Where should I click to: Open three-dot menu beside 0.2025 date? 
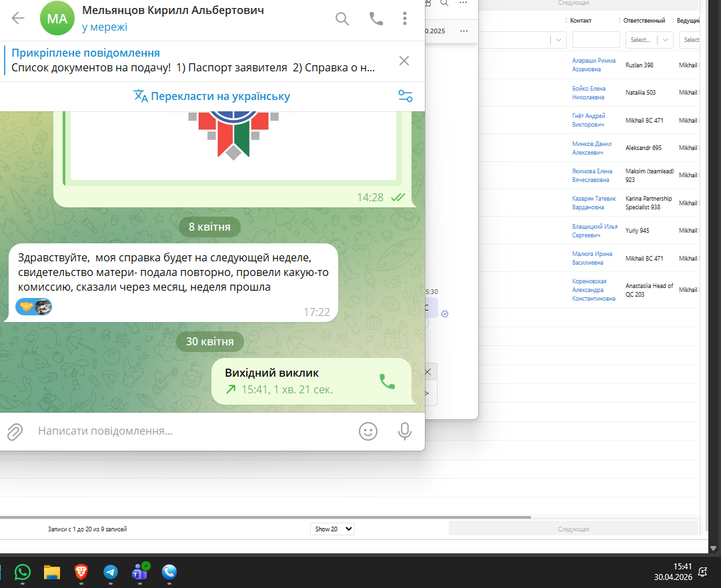coord(464,31)
